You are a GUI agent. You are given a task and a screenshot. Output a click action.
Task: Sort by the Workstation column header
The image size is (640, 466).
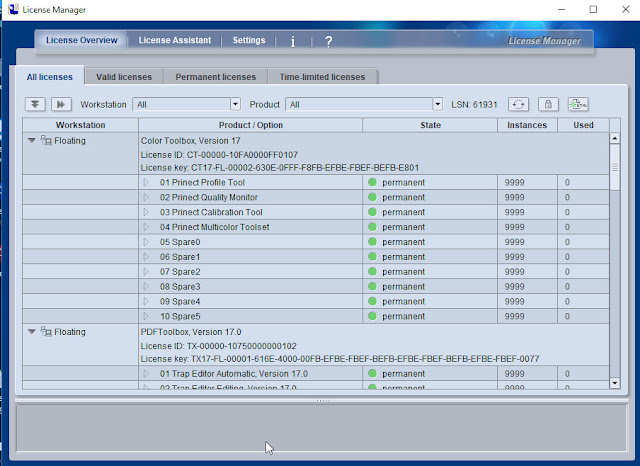click(80, 125)
